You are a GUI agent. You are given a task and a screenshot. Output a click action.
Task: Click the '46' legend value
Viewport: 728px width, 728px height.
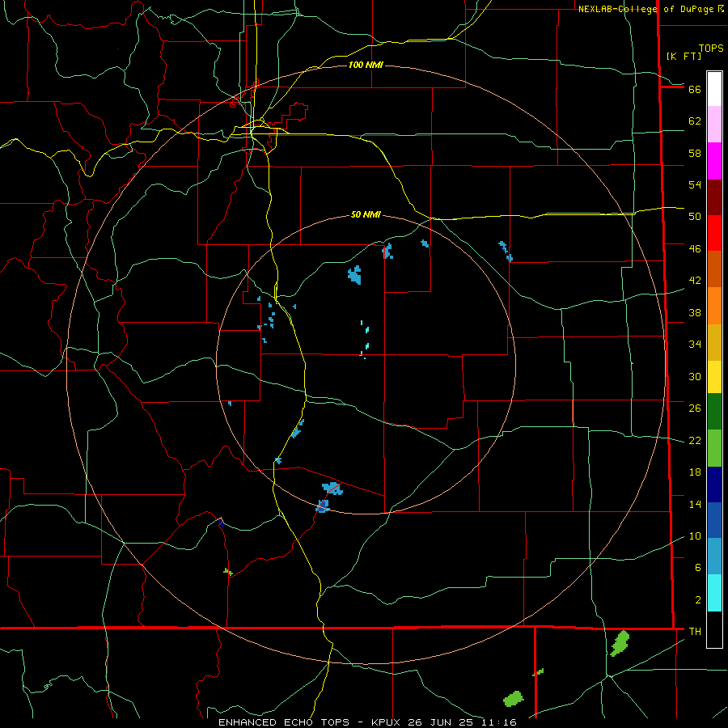(695, 249)
